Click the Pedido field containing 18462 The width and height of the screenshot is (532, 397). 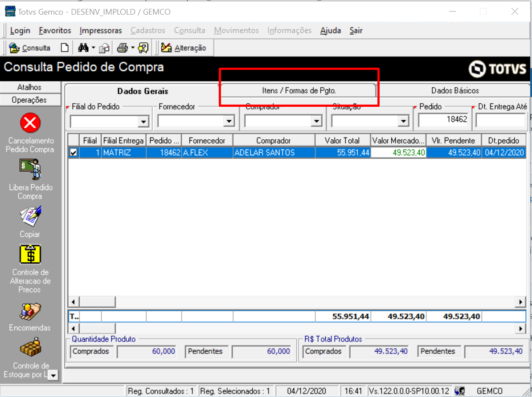coord(443,120)
